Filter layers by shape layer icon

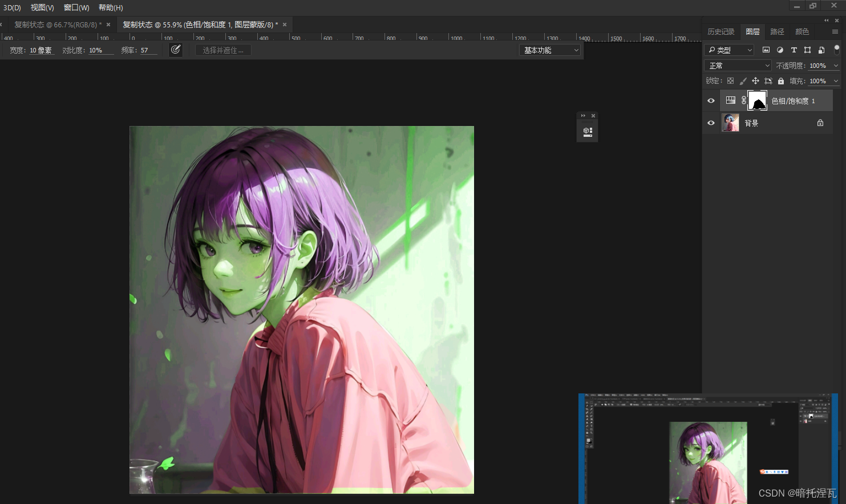[x=807, y=50]
